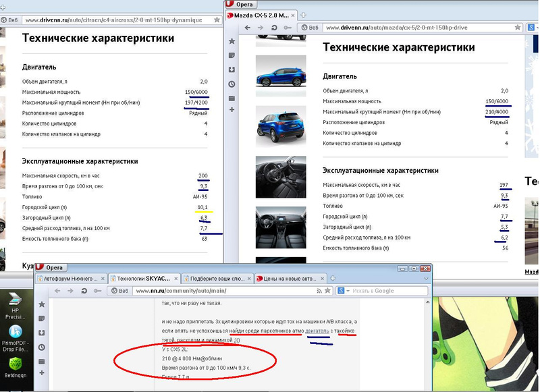Open Mazda dashboard front seats thumbnail
Image resolution: width=540 pixels, height=392 pixels.
click(281, 227)
